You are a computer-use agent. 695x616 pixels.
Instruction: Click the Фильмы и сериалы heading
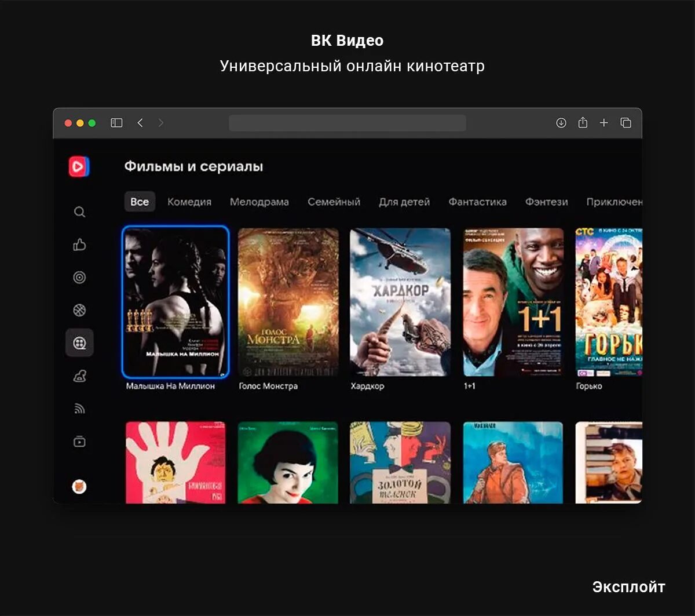pos(193,166)
